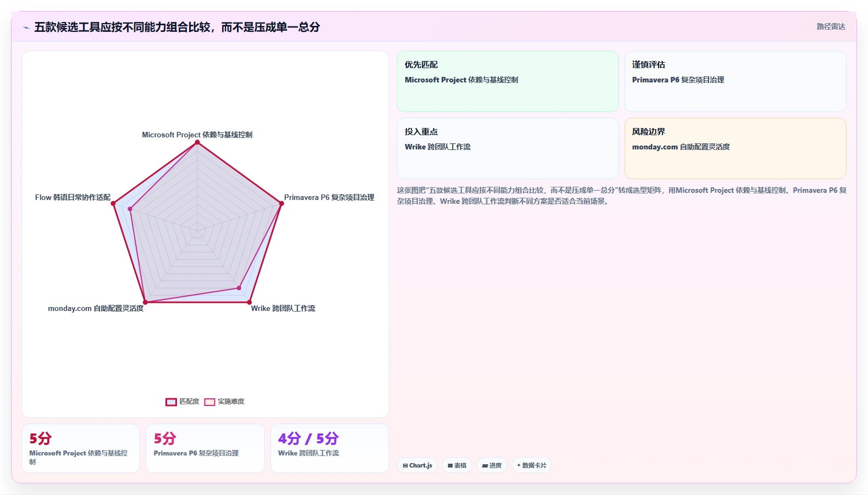Toggle the 匹配度 legend swatch
Screen dimensions: 868x495
pyautogui.click(x=171, y=402)
